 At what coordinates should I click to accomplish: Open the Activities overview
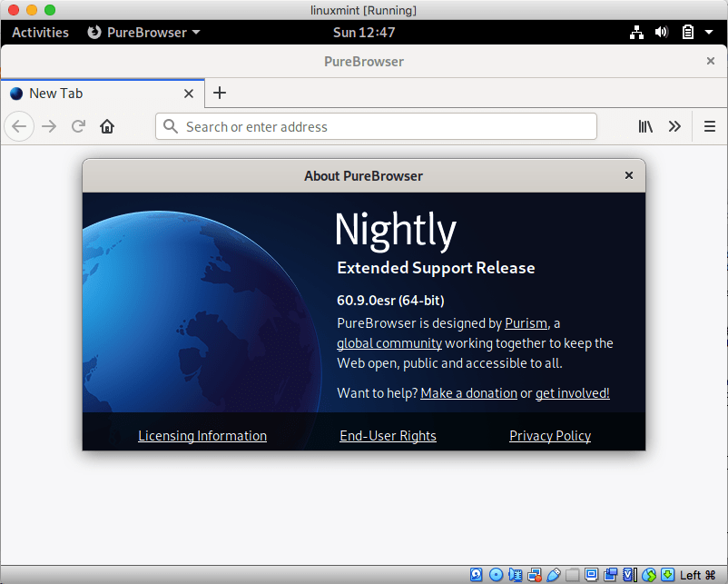point(40,33)
